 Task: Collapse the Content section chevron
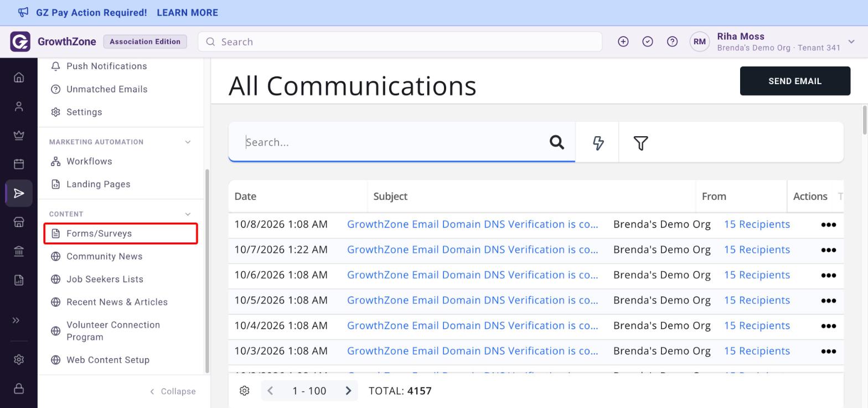point(188,214)
